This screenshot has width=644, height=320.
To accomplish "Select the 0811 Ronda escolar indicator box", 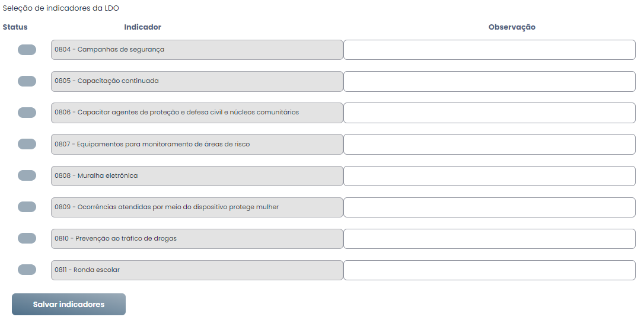I will pos(197,270).
